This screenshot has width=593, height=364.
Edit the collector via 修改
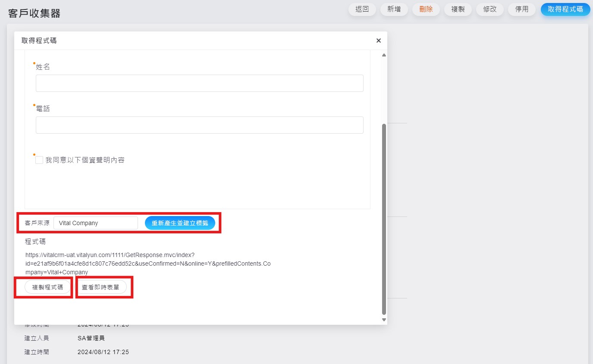point(489,9)
